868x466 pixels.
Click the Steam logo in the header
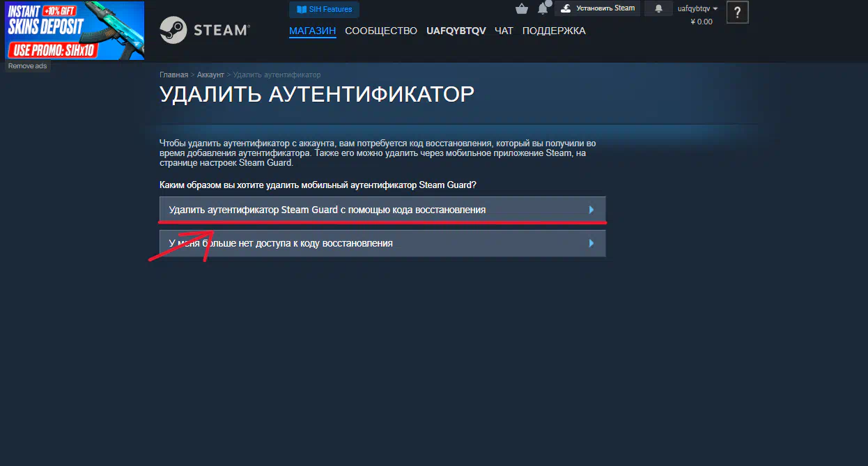tap(204, 30)
